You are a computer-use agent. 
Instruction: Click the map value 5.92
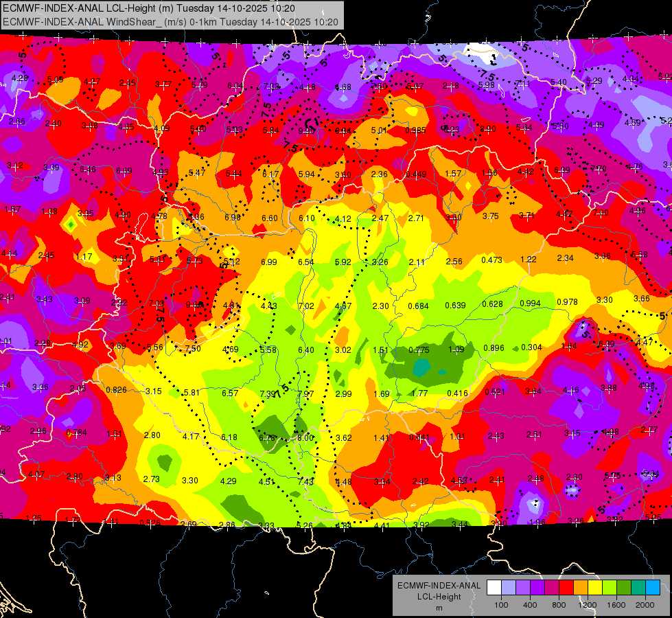click(x=343, y=262)
